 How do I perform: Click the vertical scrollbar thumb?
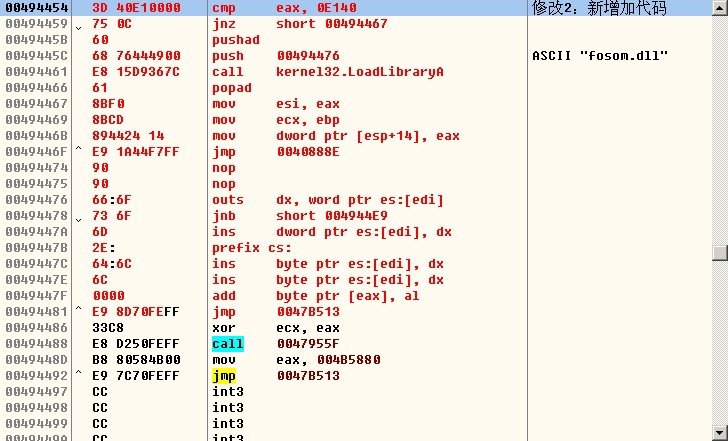[x=720, y=253]
